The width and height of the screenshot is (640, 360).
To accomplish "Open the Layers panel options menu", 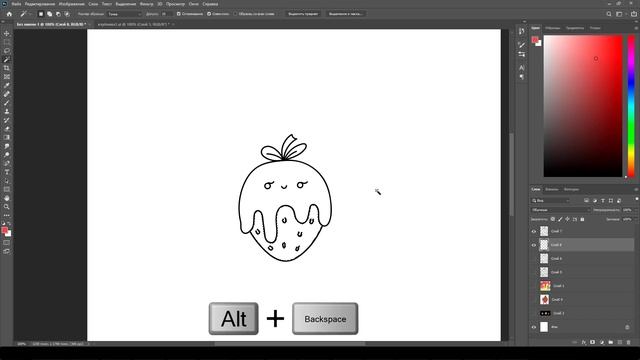I will point(636,189).
